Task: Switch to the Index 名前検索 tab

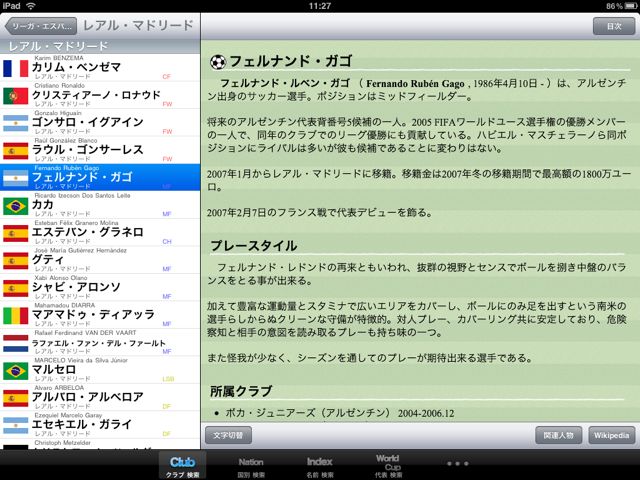Action: click(320, 467)
